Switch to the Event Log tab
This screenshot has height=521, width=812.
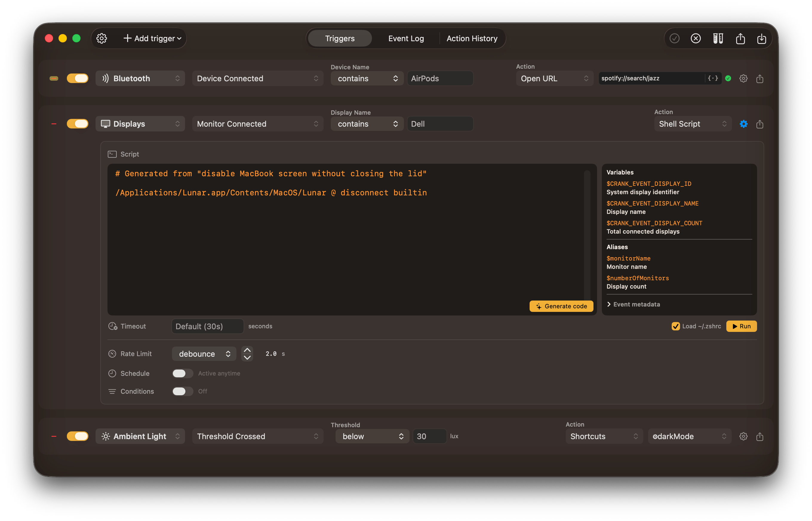tap(406, 38)
